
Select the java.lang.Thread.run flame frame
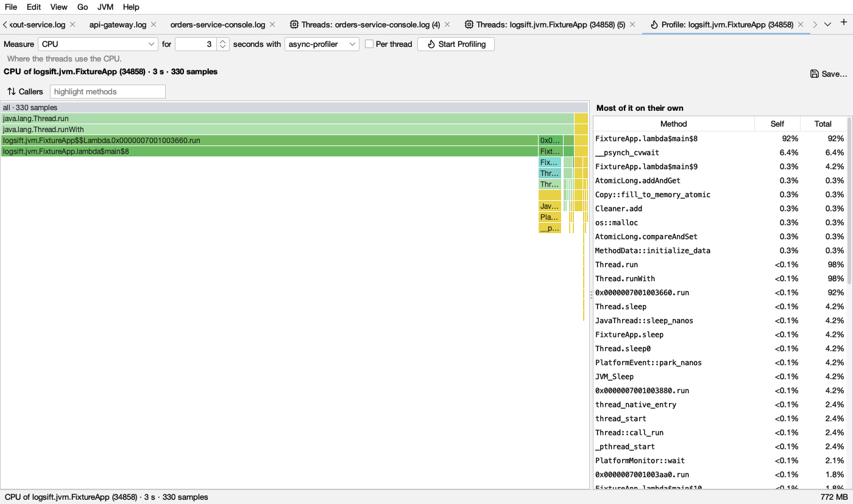(x=288, y=119)
